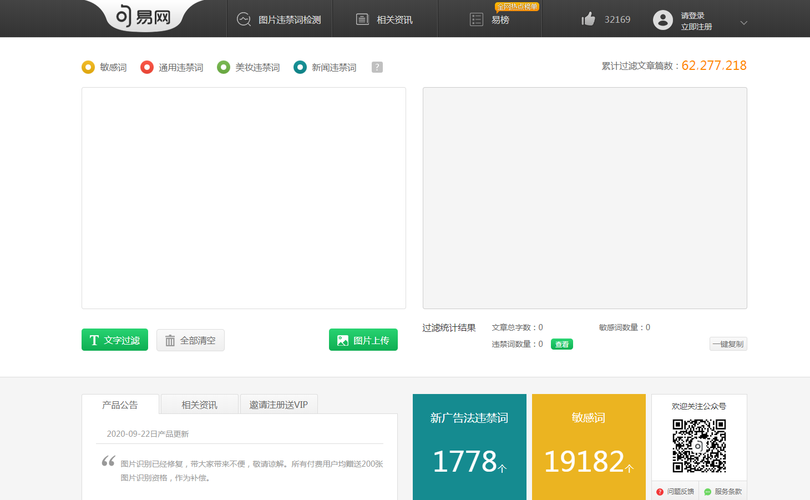Click the gray question mark help icon
810x500 pixels.
(377, 68)
